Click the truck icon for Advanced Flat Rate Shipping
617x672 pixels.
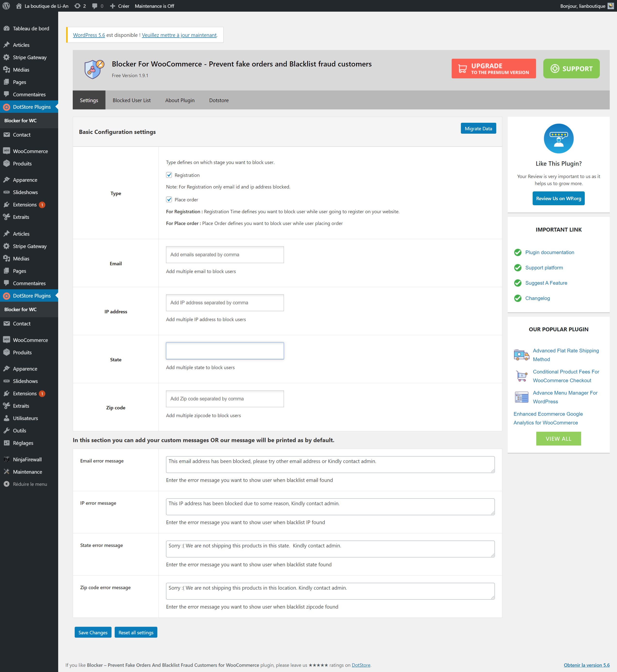[521, 354]
